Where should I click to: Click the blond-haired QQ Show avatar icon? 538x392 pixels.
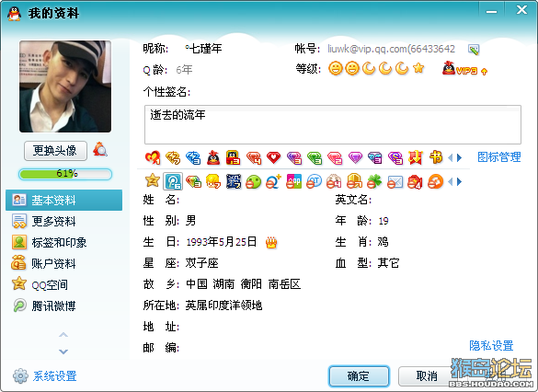[213, 181]
